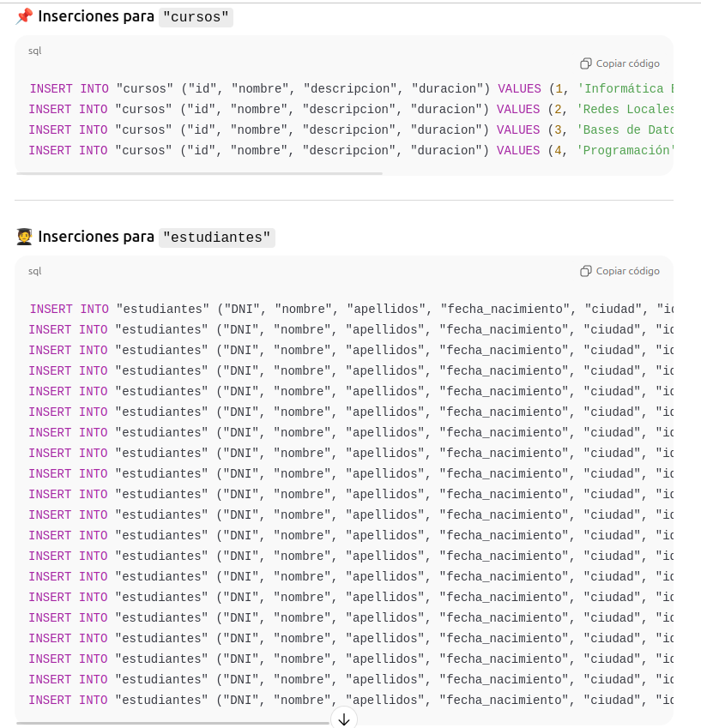Click the 'Programación' string in the fourth cursos insert

point(625,150)
